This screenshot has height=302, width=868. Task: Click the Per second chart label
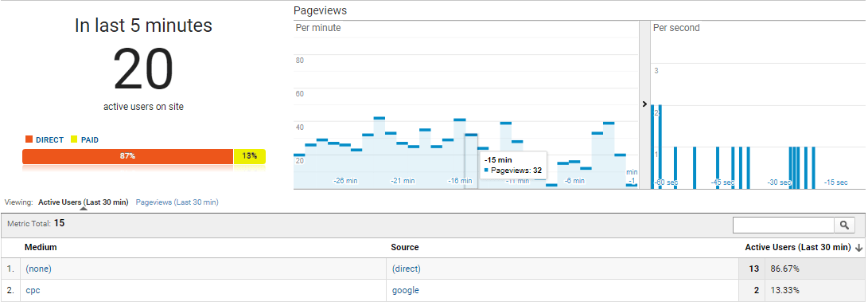(x=676, y=28)
